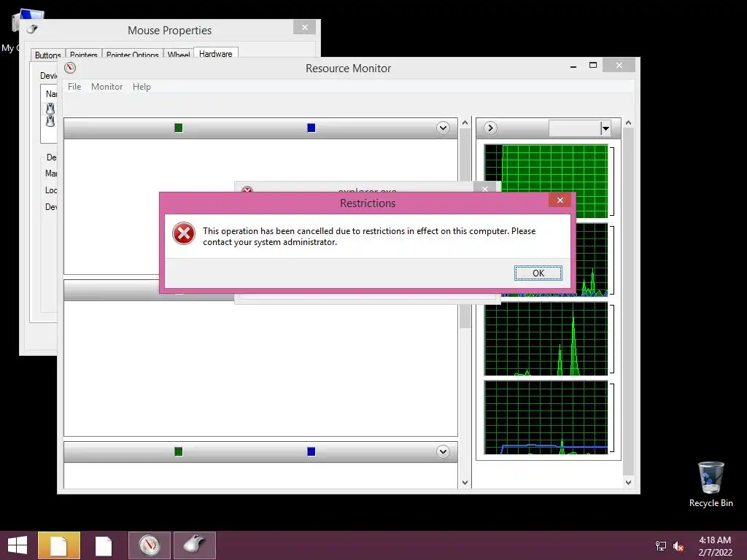Screen dimensions: 747x560
Task: Maximize the Resource Monitor window
Action: pos(593,66)
